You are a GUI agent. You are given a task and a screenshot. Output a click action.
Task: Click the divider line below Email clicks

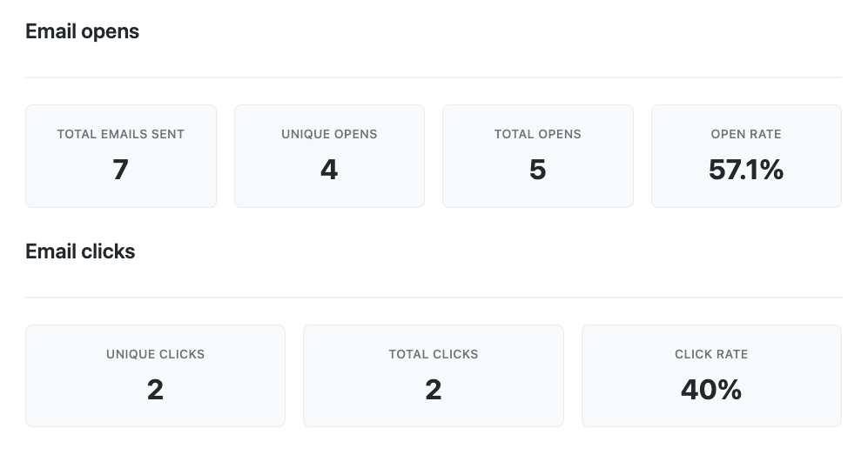click(434, 298)
